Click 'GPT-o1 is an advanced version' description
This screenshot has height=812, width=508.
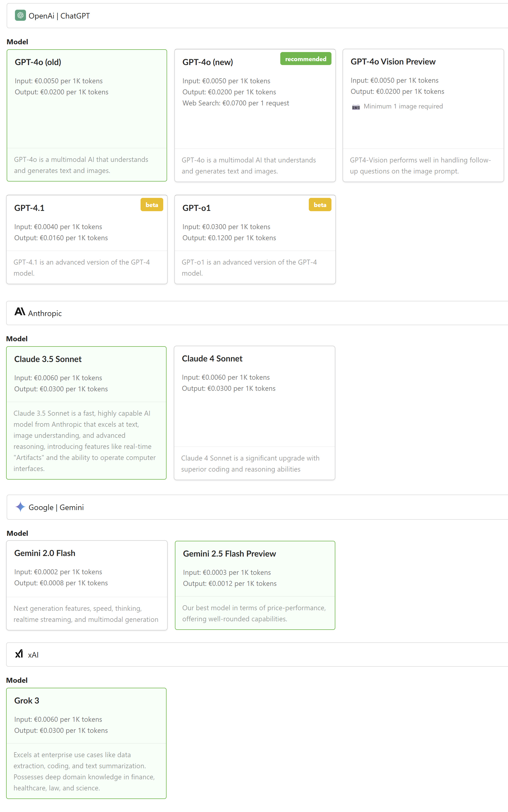click(249, 268)
